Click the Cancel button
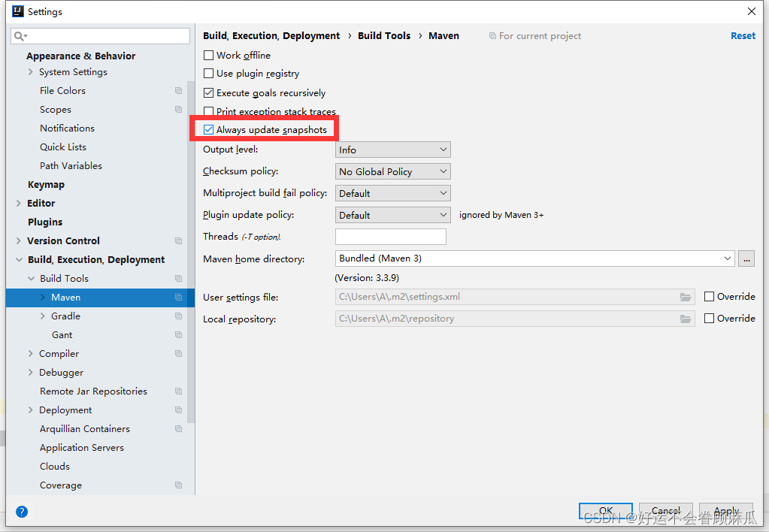This screenshot has width=769, height=532. pyautogui.click(x=666, y=511)
